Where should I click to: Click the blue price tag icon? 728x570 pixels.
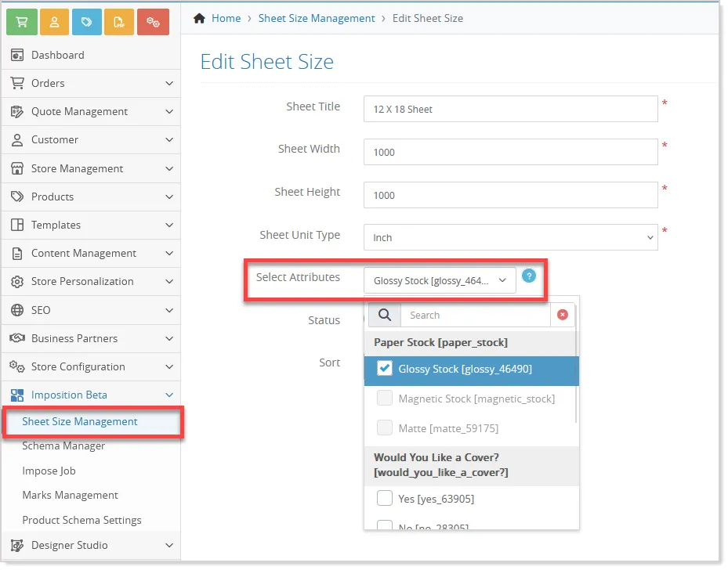click(x=87, y=22)
